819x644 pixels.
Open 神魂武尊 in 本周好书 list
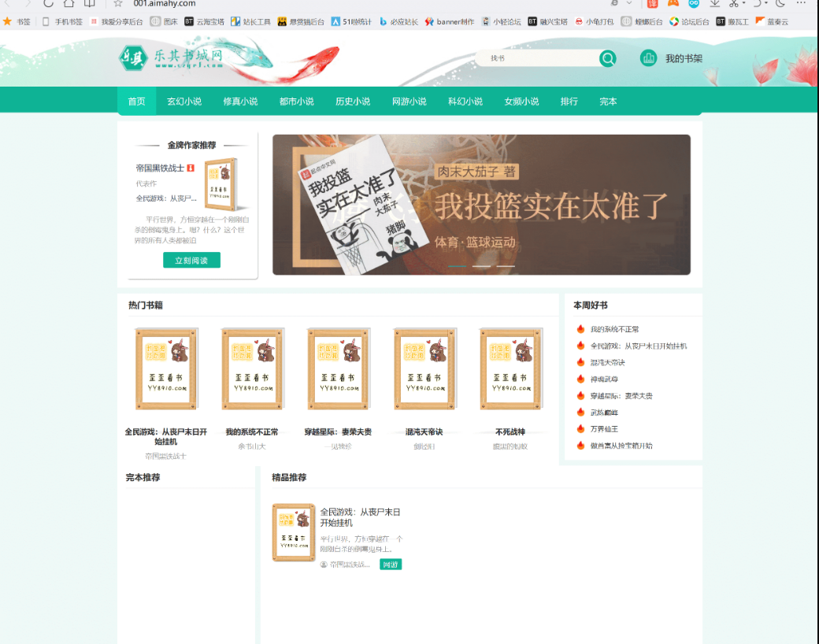click(x=604, y=379)
